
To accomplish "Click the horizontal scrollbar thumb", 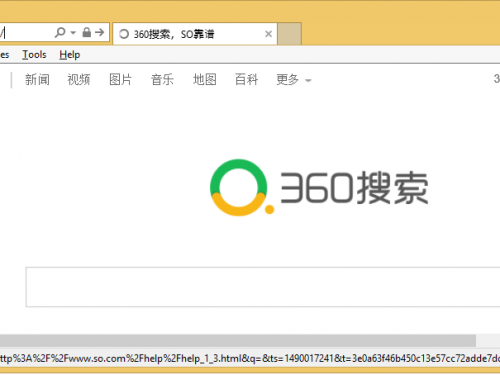I will tap(238, 341).
